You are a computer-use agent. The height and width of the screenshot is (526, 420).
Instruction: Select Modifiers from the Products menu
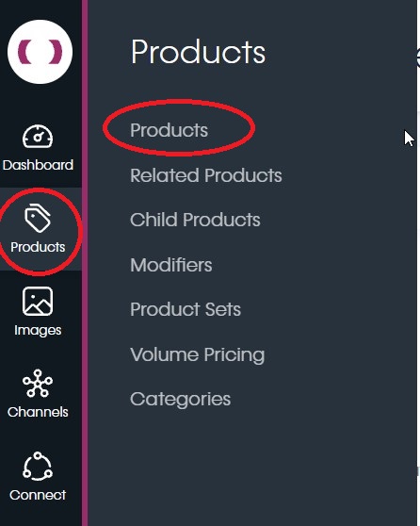point(171,265)
